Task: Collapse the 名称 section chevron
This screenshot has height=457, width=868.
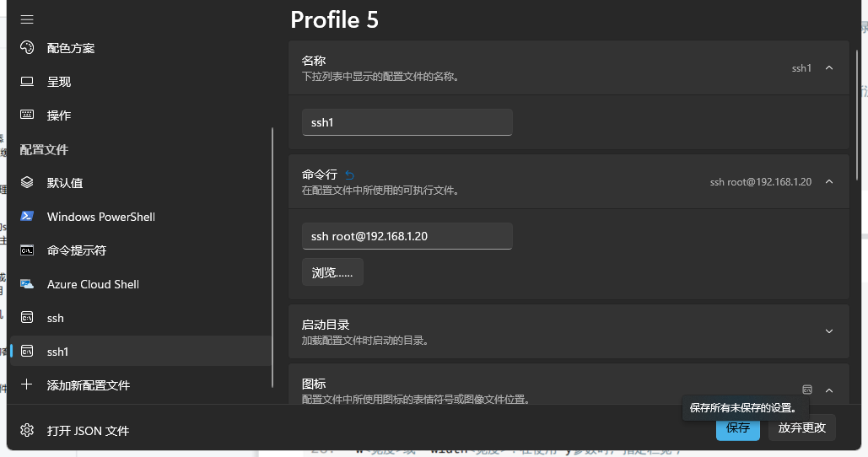Action: (x=828, y=67)
